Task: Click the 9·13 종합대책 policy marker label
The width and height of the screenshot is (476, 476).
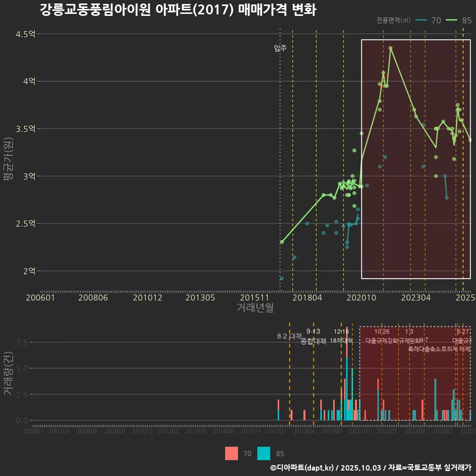Action: 313,336
